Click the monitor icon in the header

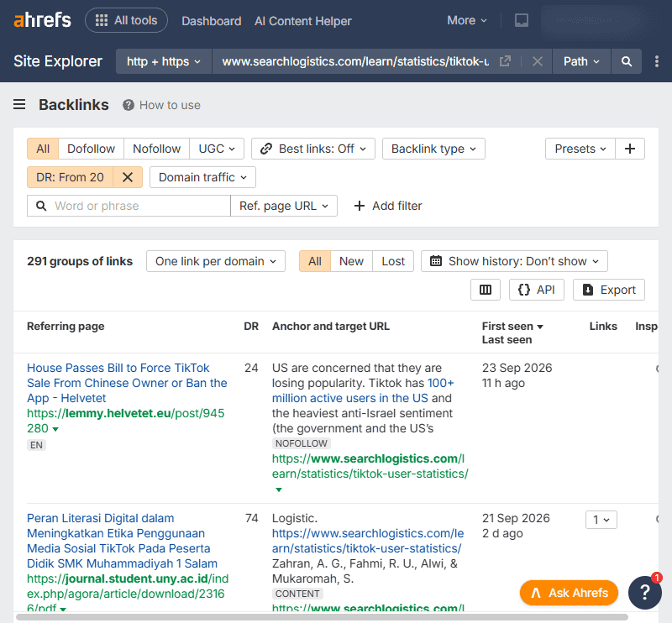tap(521, 20)
